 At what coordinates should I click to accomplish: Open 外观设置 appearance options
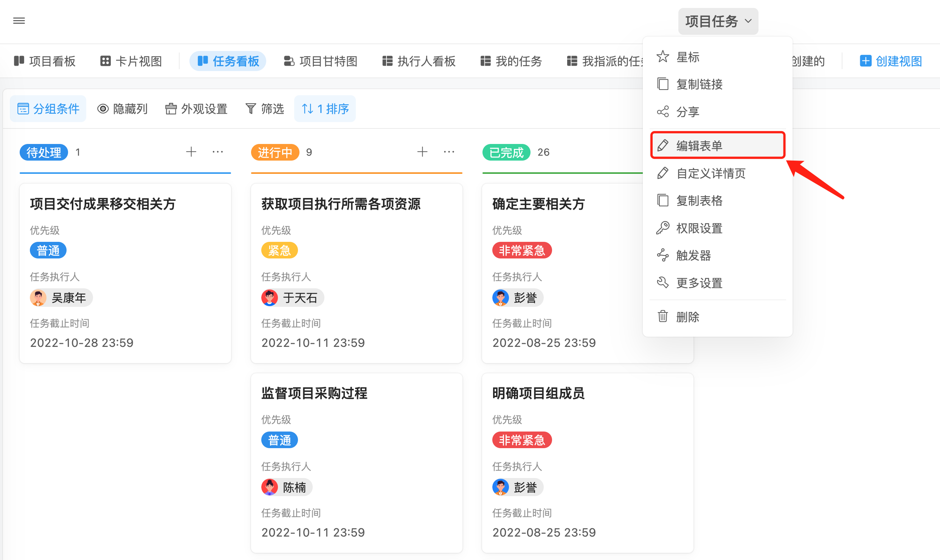[x=196, y=109]
